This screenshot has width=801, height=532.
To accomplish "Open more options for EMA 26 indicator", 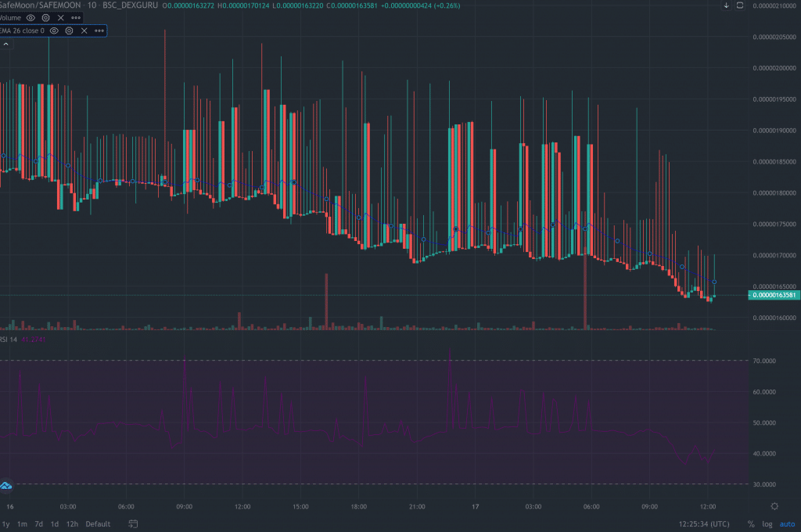I will click(99, 31).
